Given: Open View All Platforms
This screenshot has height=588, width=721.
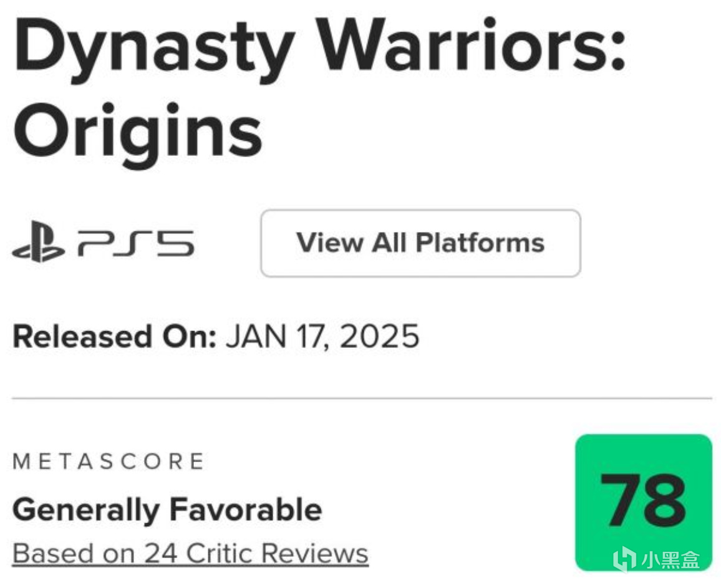Looking at the screenshot, I should pos(420,243).
